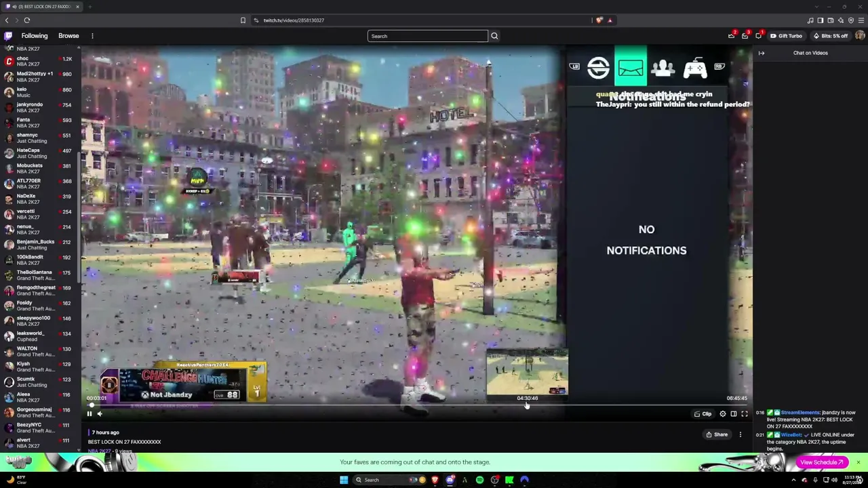This screenshot has width=868, height=488.
Task: Seek the video progress bar to 04:30:46
Action: 527,405
